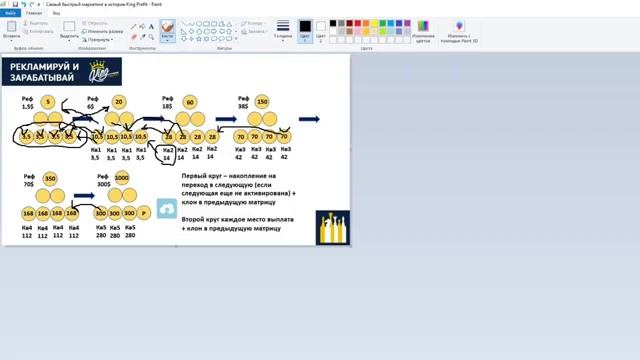Click the Copy (Копировать) button

38,31
